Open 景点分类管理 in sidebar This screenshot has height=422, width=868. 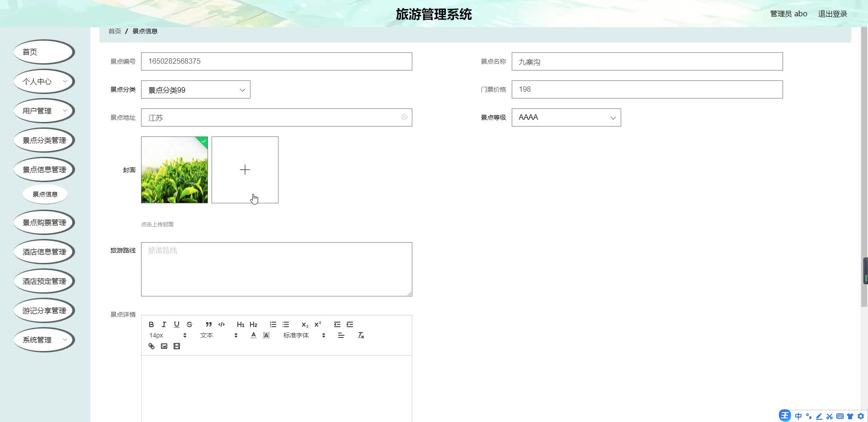point(44,140)
